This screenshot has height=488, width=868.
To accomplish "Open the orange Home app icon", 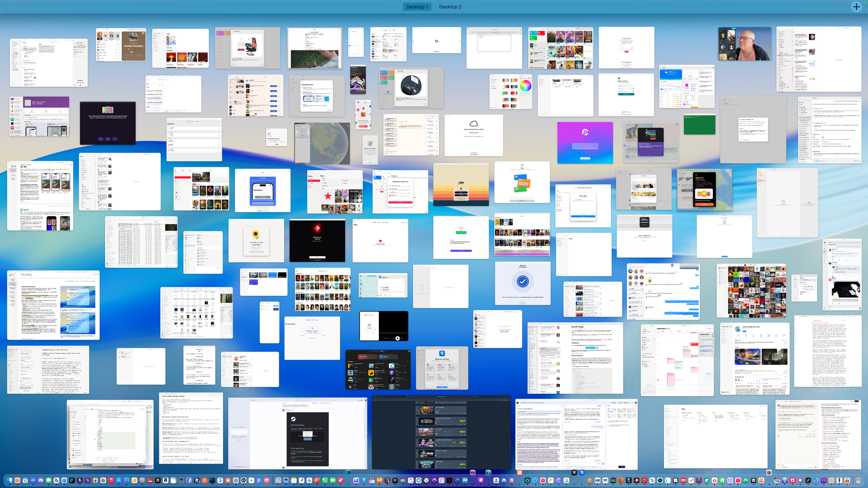I will pyautogui.click(x=134, y=480).
